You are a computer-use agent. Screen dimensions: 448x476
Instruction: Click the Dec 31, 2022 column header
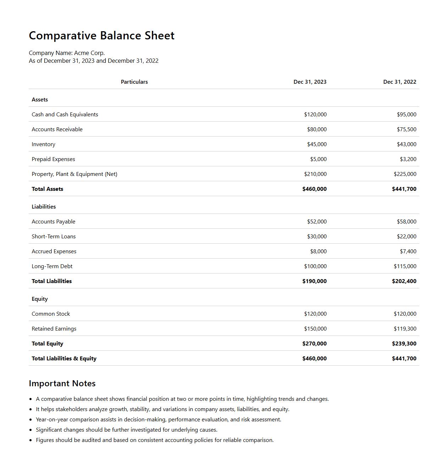coord(399,82)
